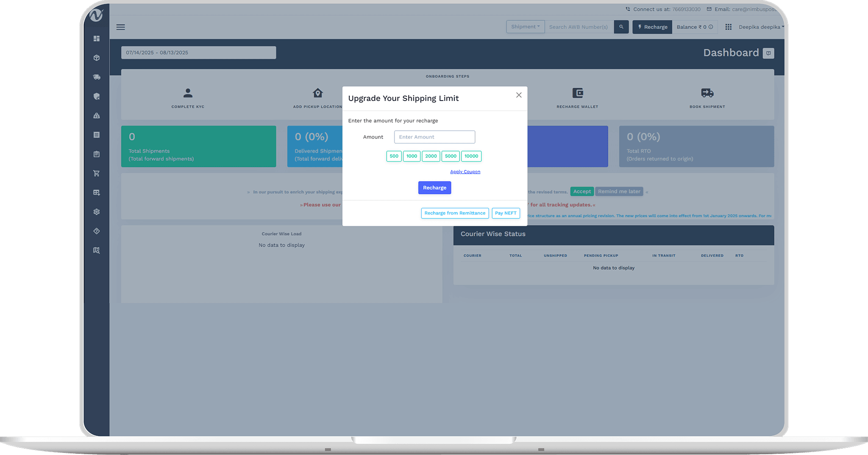Click Recharge from Remittance button

[455, 213]
